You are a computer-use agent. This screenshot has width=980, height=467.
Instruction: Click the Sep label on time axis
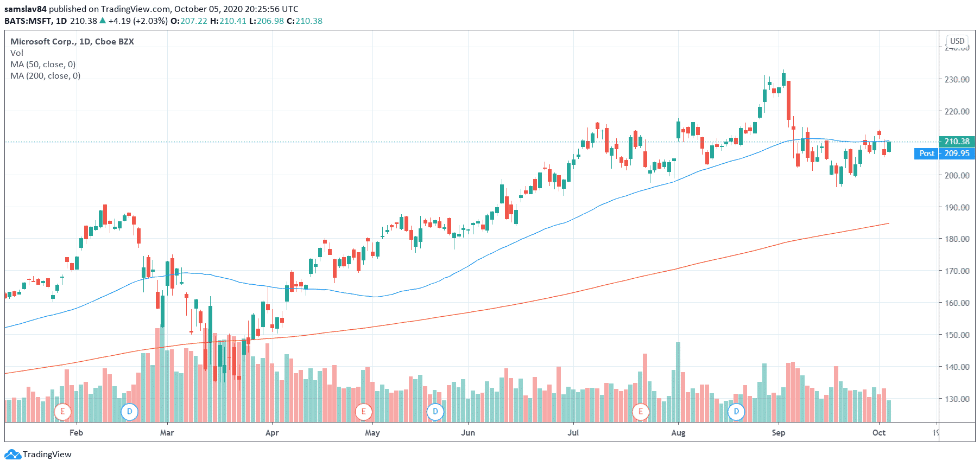(x=778, y=433)
